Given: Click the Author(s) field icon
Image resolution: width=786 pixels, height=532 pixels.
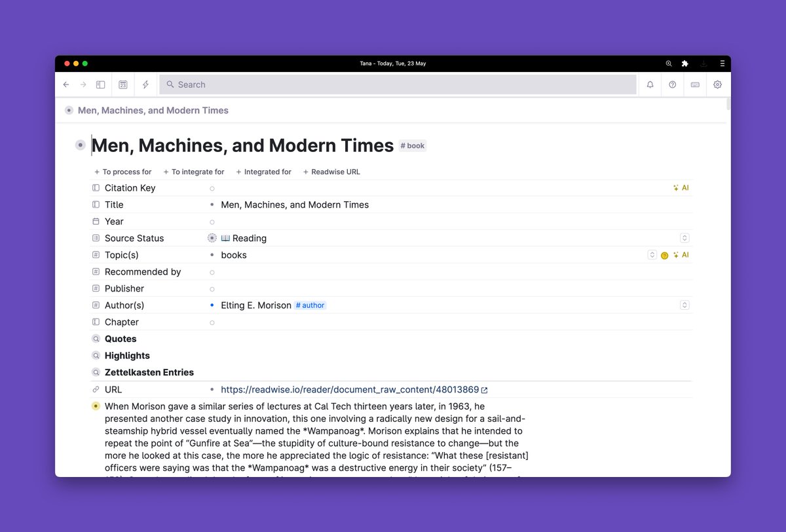Looking at the screenshot, I should (x=96, y=305).
